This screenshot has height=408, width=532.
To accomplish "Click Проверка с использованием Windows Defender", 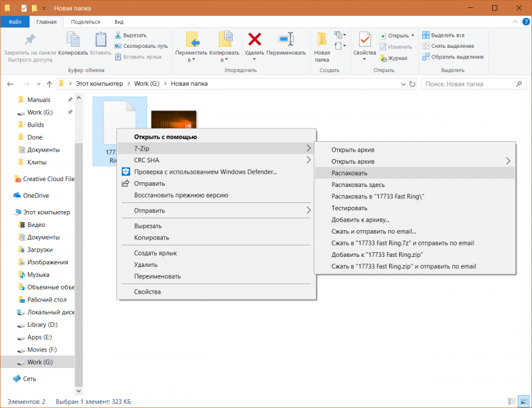I will click(x=216, y=172).
